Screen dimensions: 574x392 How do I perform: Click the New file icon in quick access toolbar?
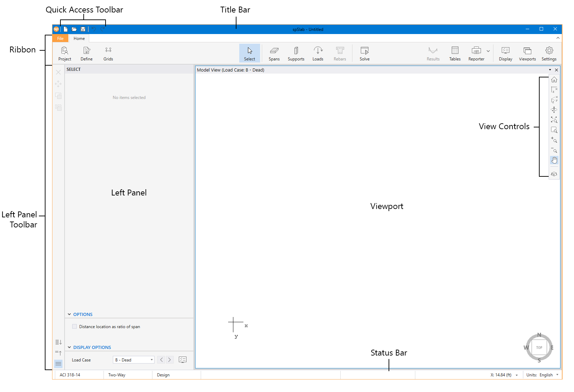pyautogui.click(x=65, y=29)
